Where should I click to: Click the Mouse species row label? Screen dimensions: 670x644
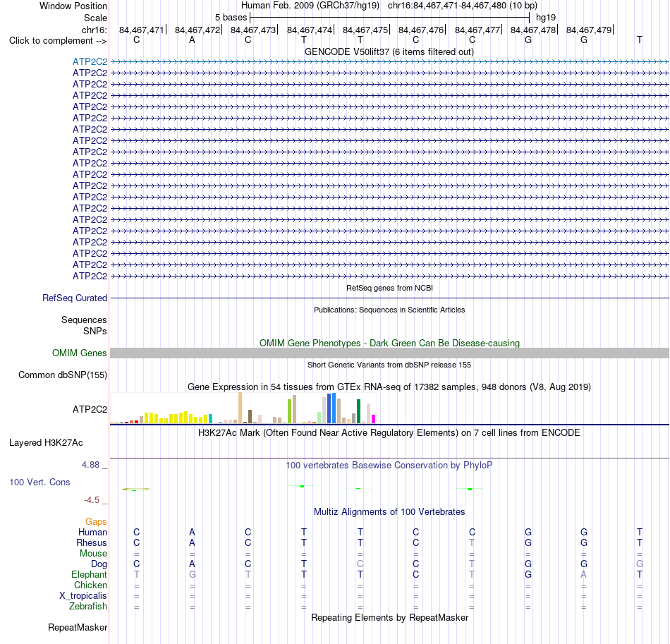click(93, 554)
